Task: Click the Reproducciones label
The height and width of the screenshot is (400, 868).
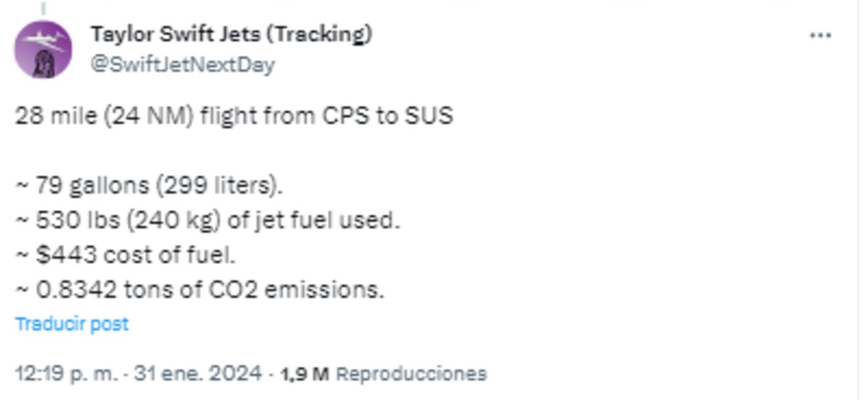Action: [411, 374]
